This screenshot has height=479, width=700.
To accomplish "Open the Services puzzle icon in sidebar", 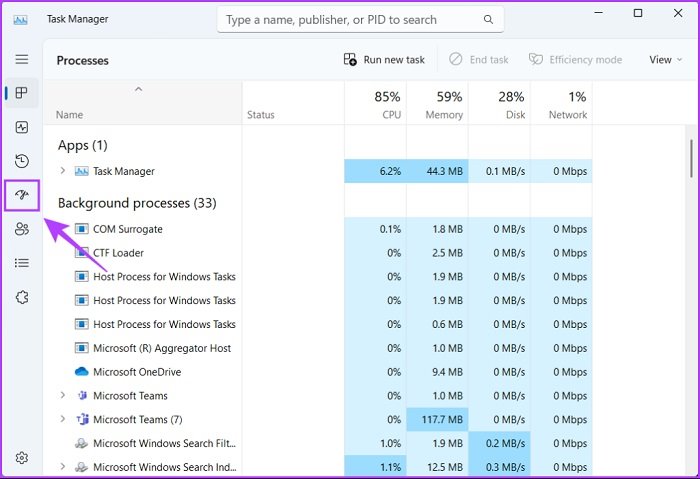I will tap(22, 297).
